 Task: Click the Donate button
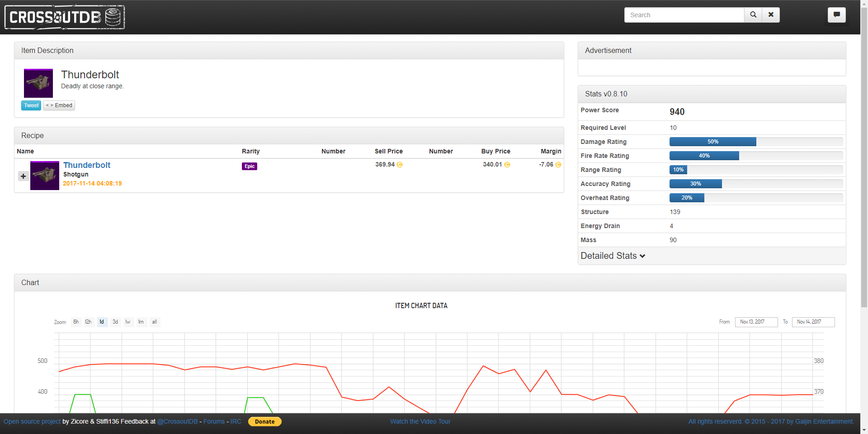(x=265, y=421)
